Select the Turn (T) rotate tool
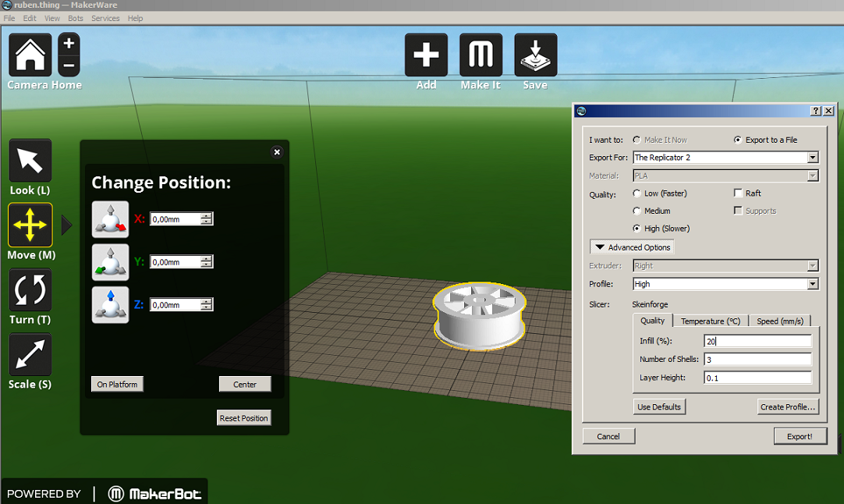The width and height of the screenshot is (844, 504). pyautogui.click(x=30, y=289)
